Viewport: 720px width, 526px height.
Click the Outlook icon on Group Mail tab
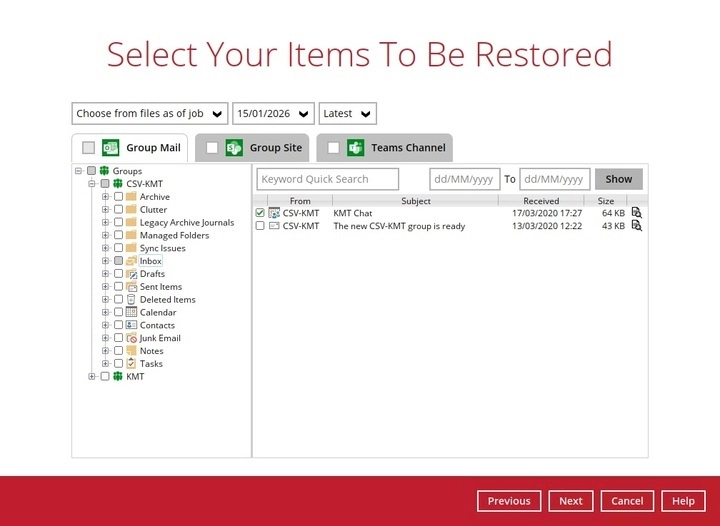(x=110, y=148)
